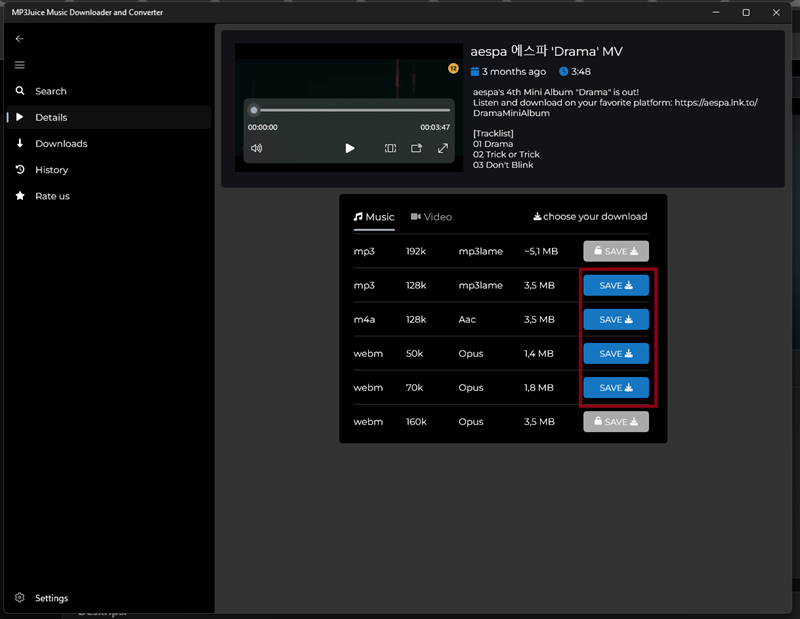Click the 00:00:00 elapsed time
Image resolution: width=800 pixels, height=619 pixels.
pos(263,127)
